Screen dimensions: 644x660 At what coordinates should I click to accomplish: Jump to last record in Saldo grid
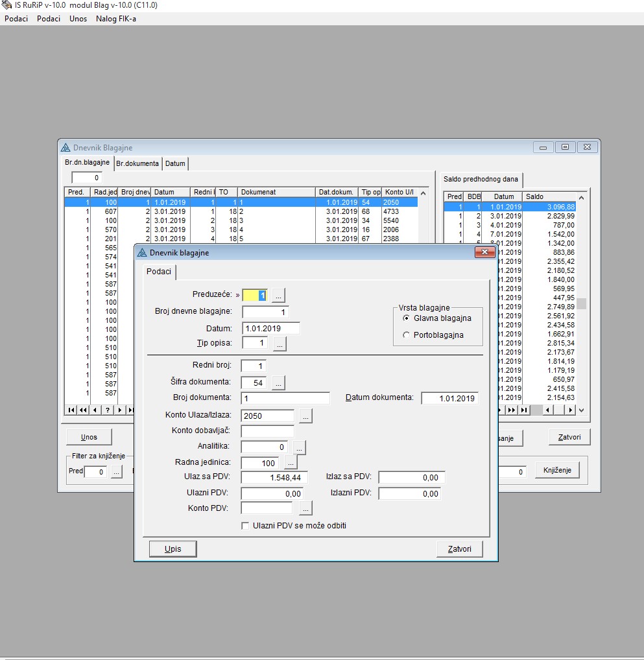(x=525, y=410)
